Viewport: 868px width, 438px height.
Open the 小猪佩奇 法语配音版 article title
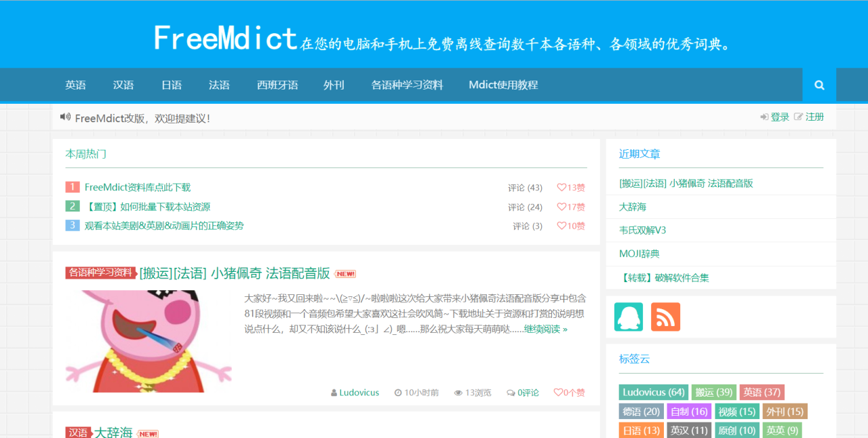coord(235,273)
